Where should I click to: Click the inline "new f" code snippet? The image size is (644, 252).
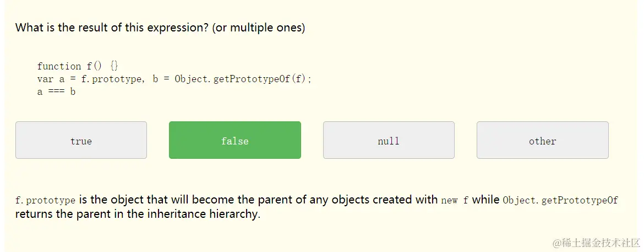pos(455,200)
